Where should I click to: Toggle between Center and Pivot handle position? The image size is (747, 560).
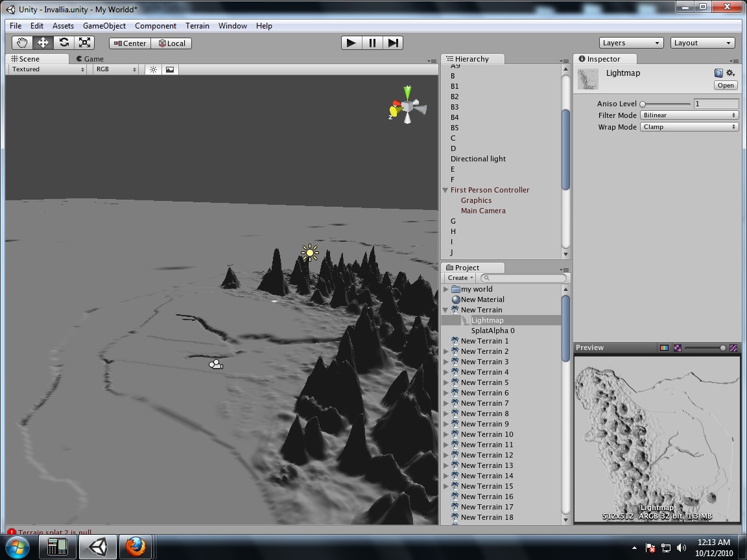click(129, 43)
